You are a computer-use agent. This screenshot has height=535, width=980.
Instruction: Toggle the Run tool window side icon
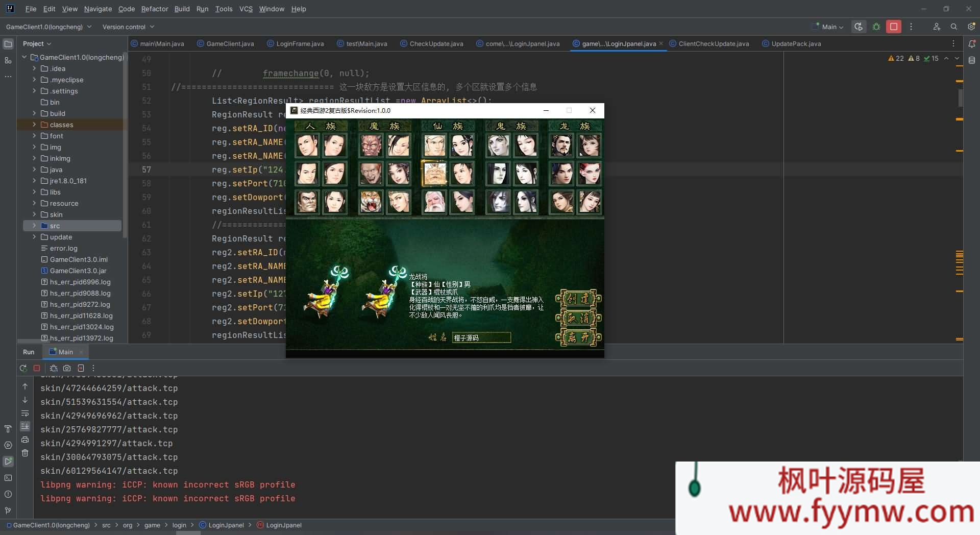[8, 461]
